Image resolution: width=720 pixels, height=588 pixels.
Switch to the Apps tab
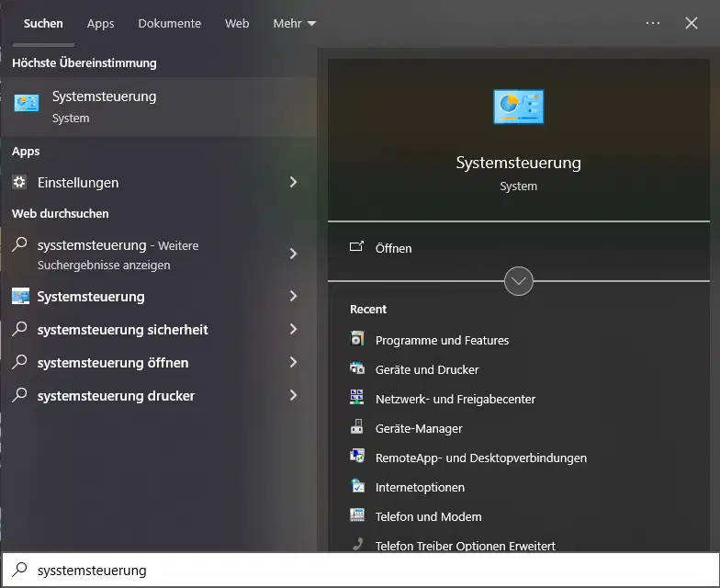pyautogui.click(x=101, y=24)
